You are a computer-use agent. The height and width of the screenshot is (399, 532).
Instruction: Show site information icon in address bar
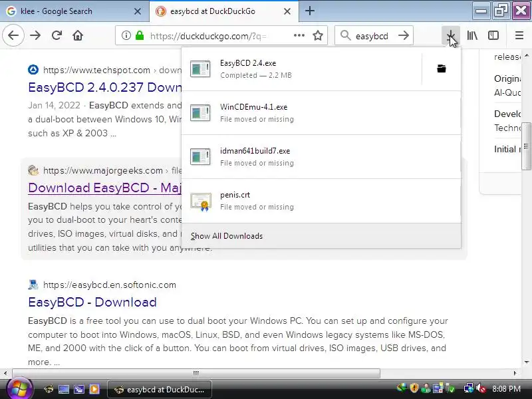(x=126, y=35)
